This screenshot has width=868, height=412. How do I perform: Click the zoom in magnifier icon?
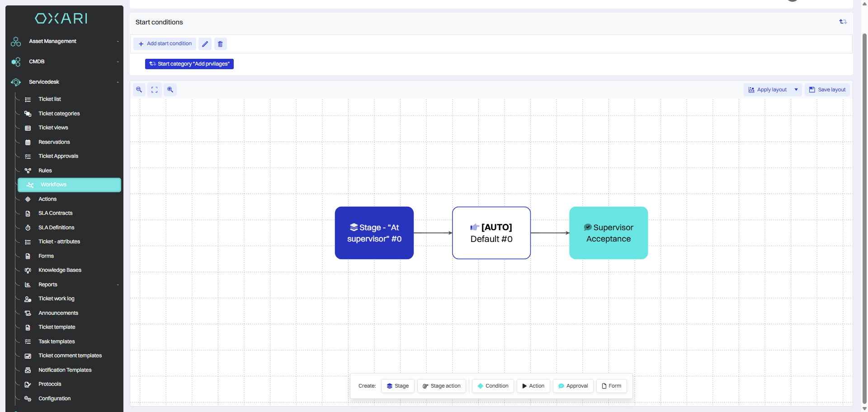click(x=170, y=90)
